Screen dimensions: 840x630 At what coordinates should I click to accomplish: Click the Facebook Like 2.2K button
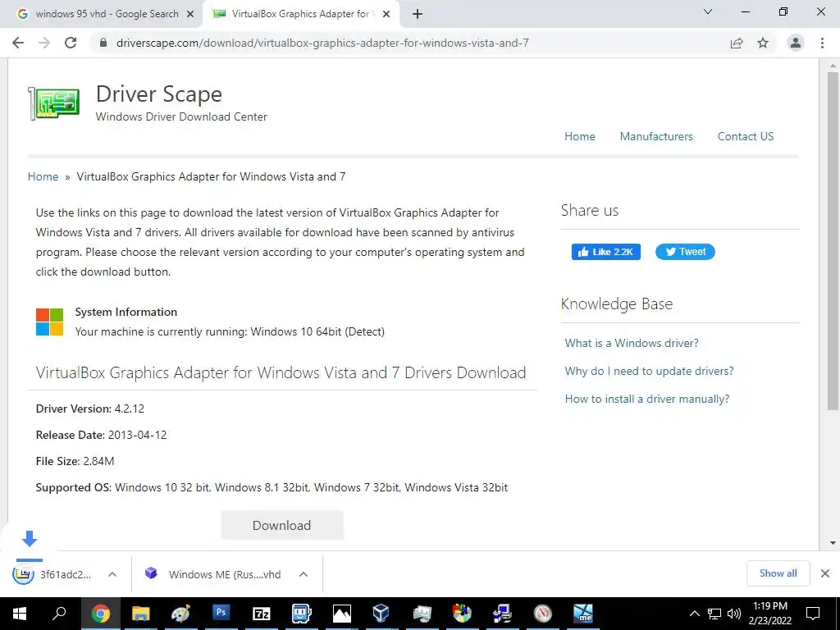point(606,252)
